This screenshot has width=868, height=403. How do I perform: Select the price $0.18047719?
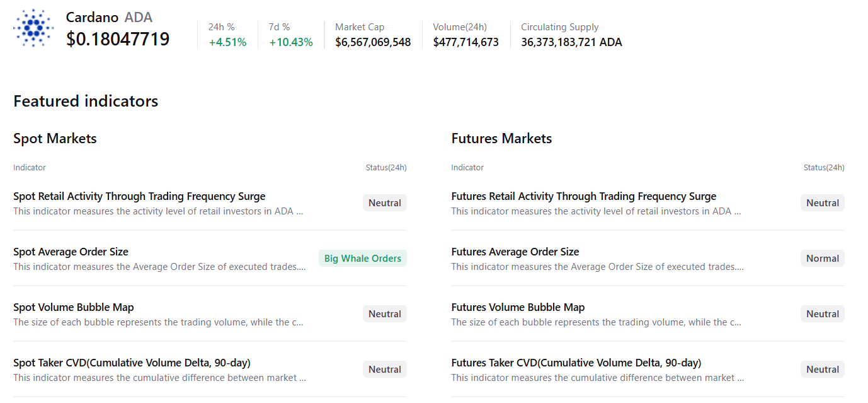tap(118, 39)
